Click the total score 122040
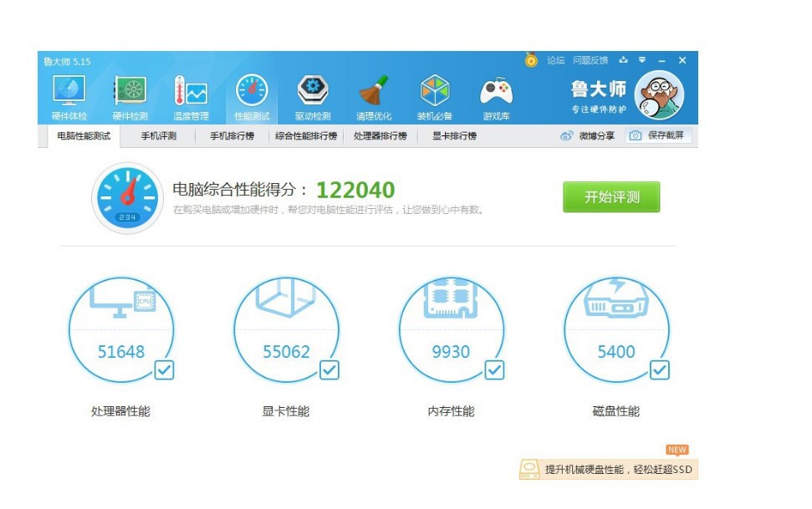The image size is (812, 509). 355,190
